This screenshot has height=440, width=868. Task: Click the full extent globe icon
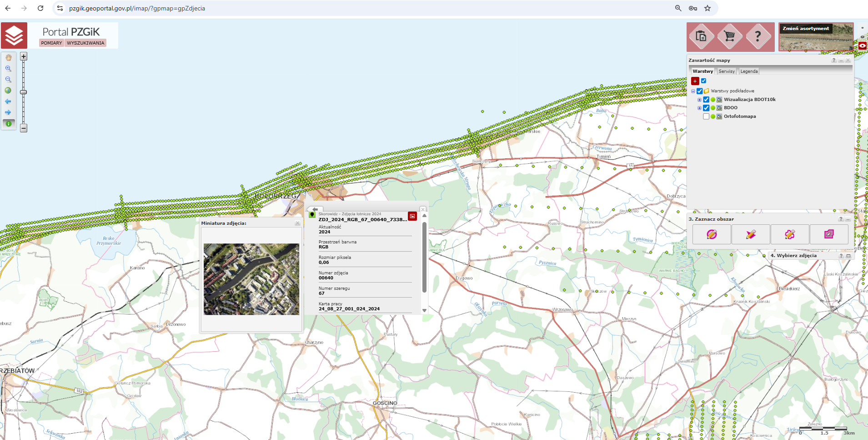tap(8, 91)
